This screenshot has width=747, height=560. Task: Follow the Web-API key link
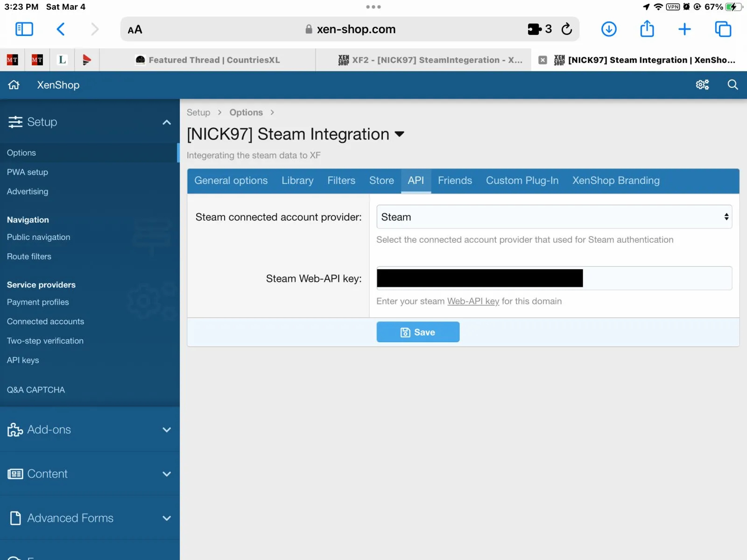tap(473, 301)
